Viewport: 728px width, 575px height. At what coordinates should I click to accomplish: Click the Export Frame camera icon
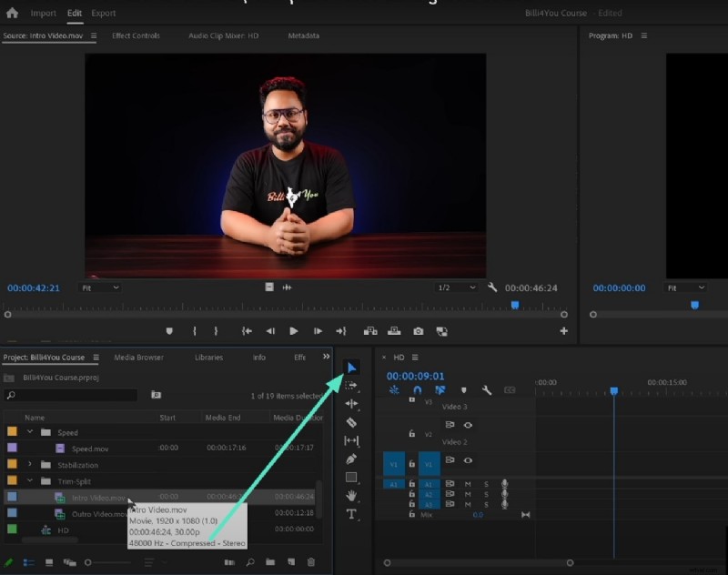pyautogui.click(x=417, y=331)
